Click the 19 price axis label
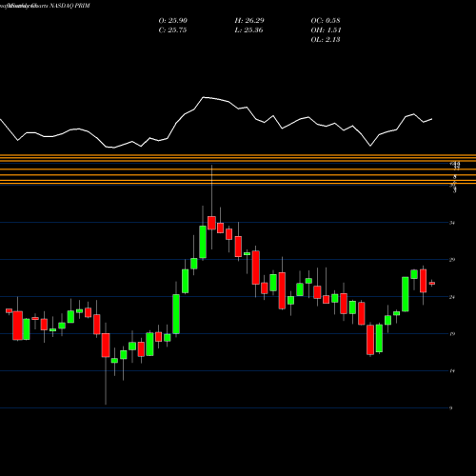 452,334
